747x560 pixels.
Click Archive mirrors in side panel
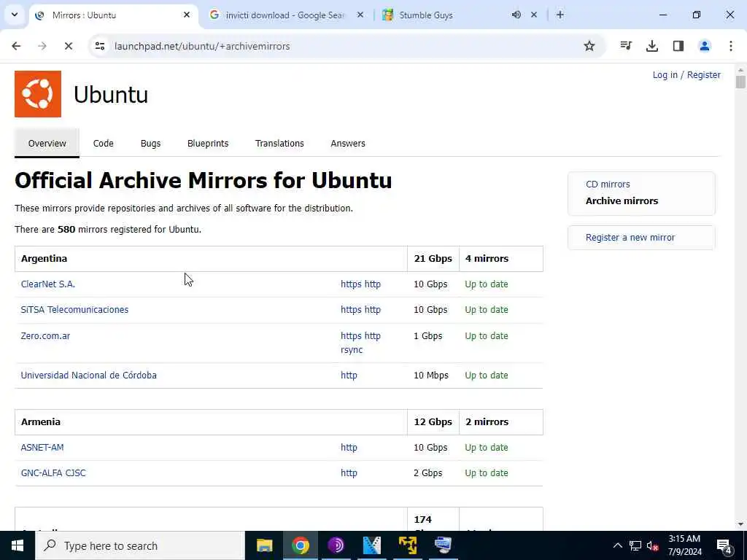click(x=622, y=201)
